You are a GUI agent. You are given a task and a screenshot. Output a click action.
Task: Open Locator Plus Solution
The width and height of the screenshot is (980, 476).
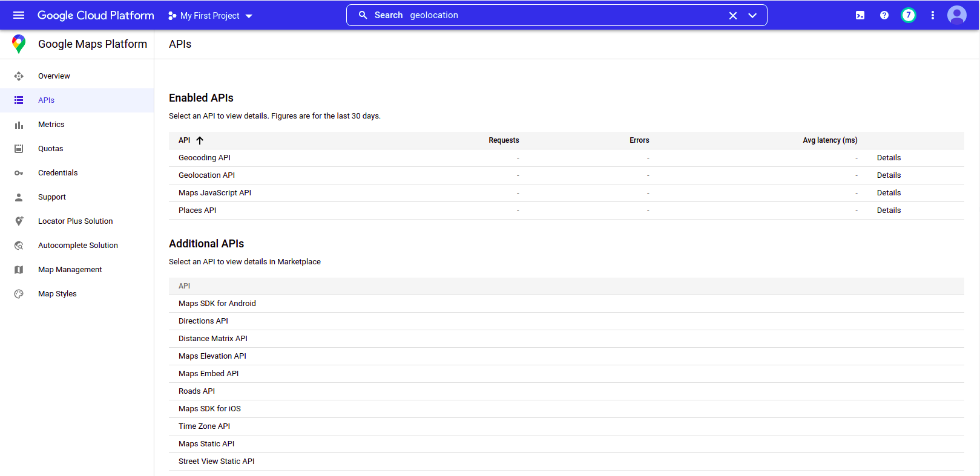coord(77,221)
